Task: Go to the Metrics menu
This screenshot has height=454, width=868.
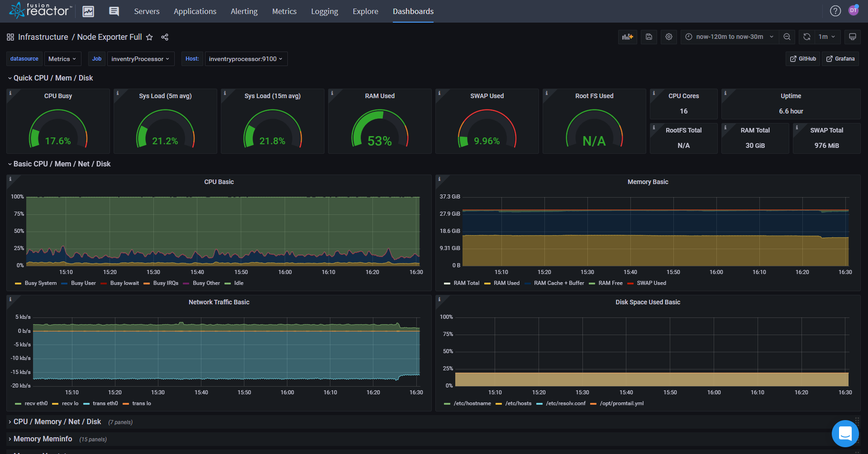Action: point(284,11)
